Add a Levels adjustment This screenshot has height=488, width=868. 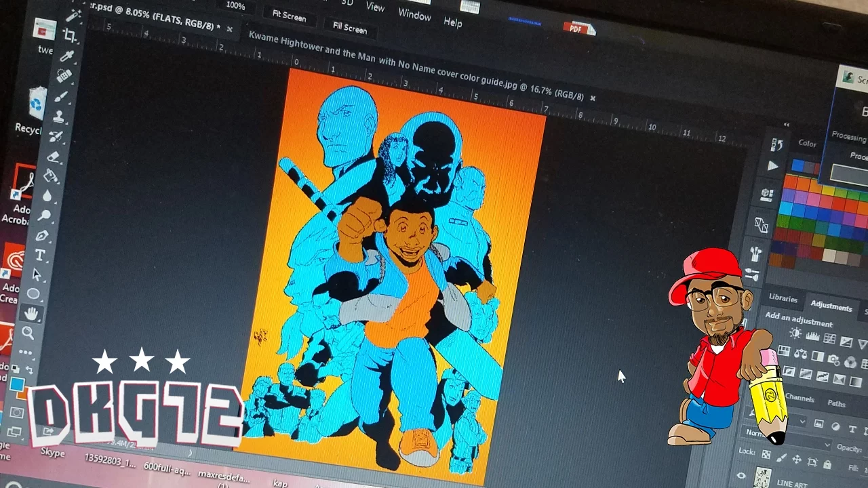[812, 336]
